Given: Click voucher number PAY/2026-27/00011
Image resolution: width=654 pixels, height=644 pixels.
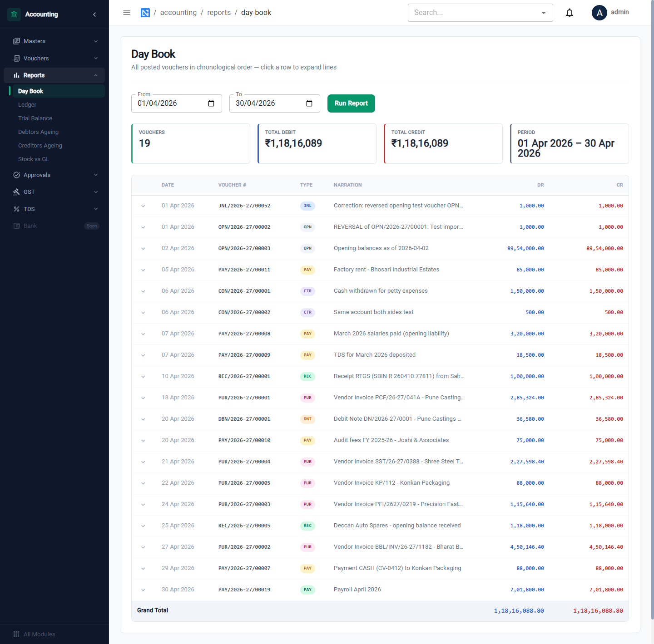Looking at the screenshot, I should pos(244,270).
